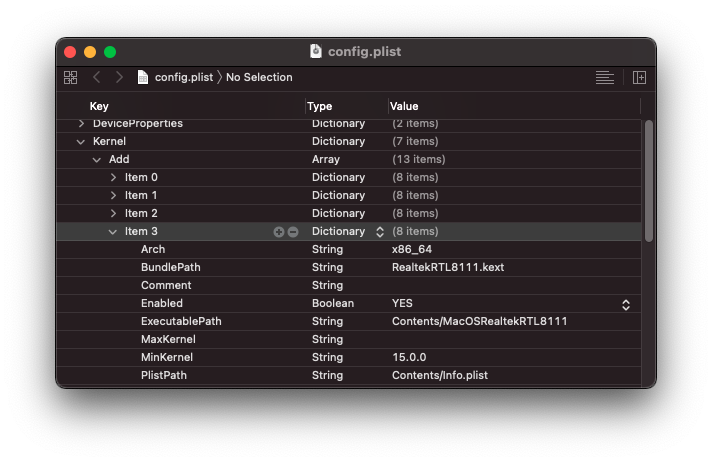Add a new row after Item 3
Image resolution: width=712 pixels, height=462 pixels.
click(x=279, y=232)
